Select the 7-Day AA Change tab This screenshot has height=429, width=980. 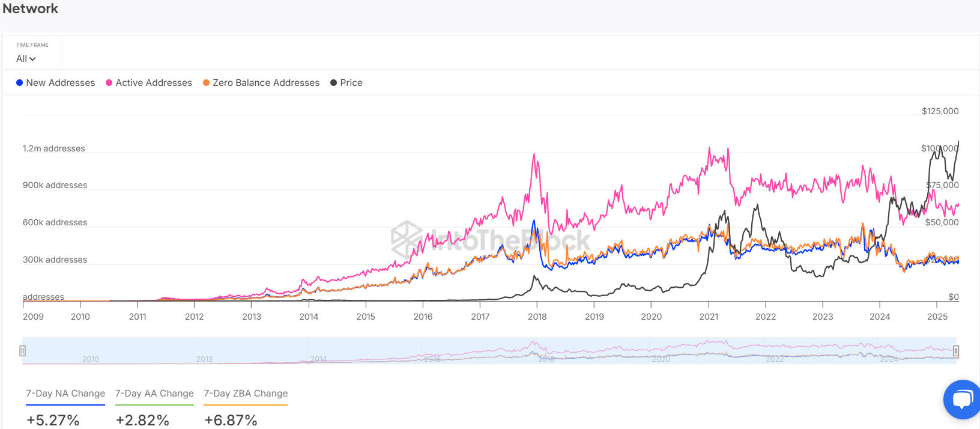click(154, 394)
